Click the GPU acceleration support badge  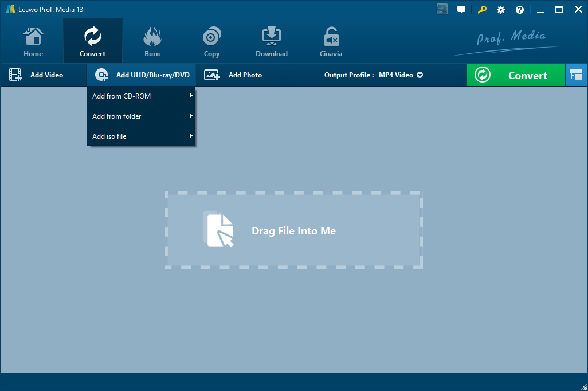click(x=442, y=9)
